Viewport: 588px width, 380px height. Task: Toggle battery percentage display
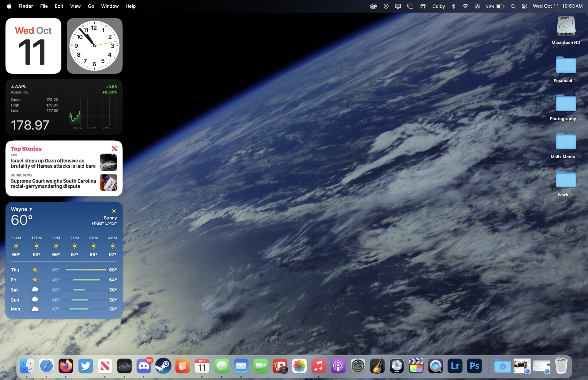coord(495,6)
